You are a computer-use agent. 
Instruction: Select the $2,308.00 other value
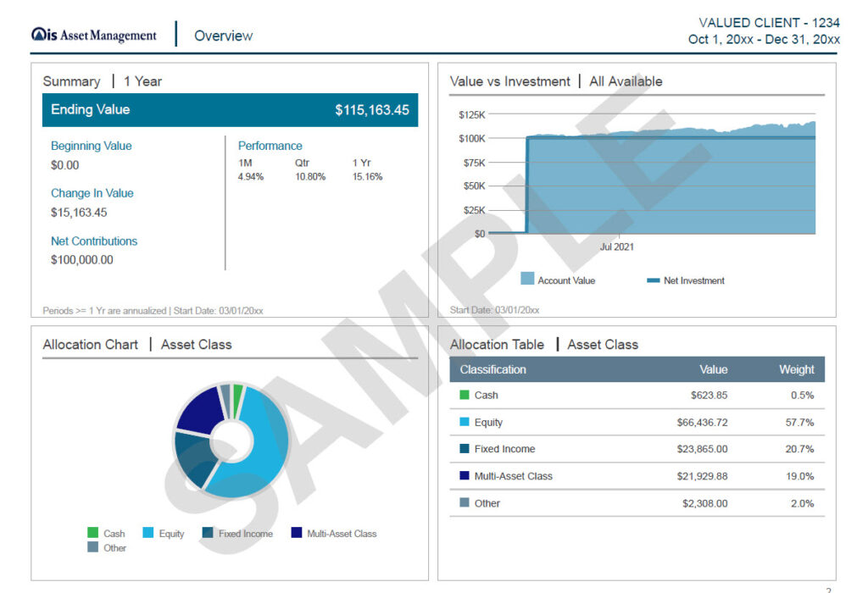705,503
